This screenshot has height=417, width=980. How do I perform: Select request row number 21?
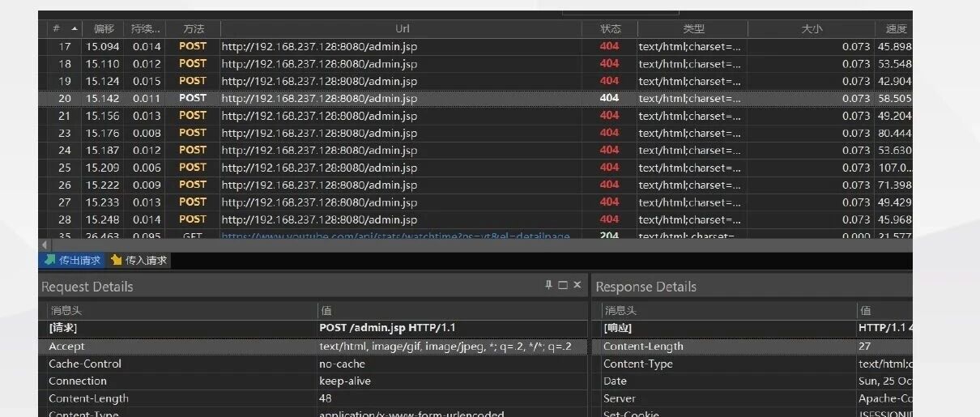tap(475, 116)
